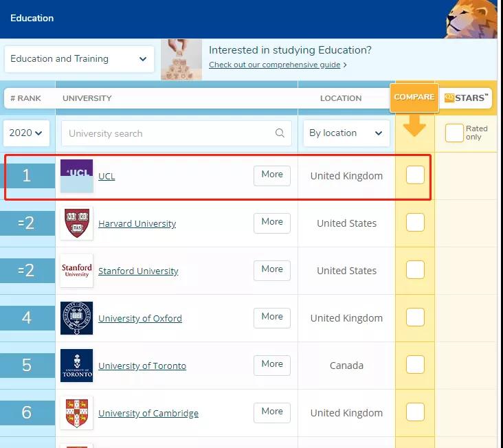Focus the University search input field
This screenshot has height=448, width=503.
pyautogui.click(x=177, y=133)
